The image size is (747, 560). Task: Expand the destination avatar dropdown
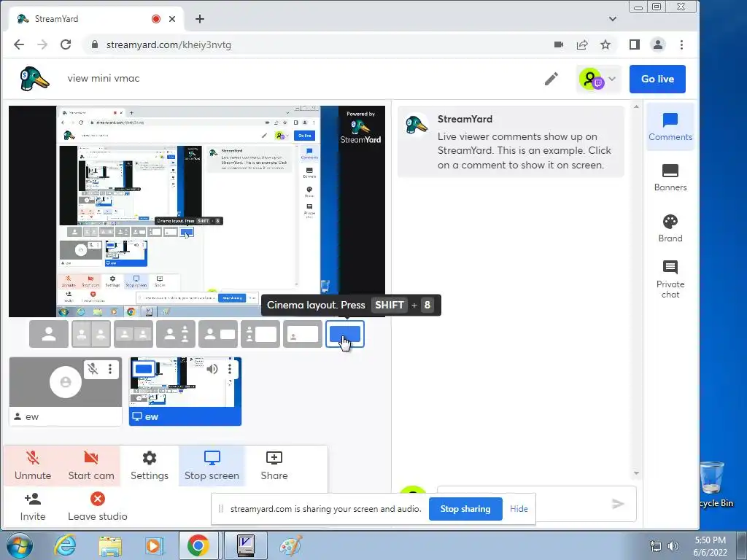coord(598,79)
